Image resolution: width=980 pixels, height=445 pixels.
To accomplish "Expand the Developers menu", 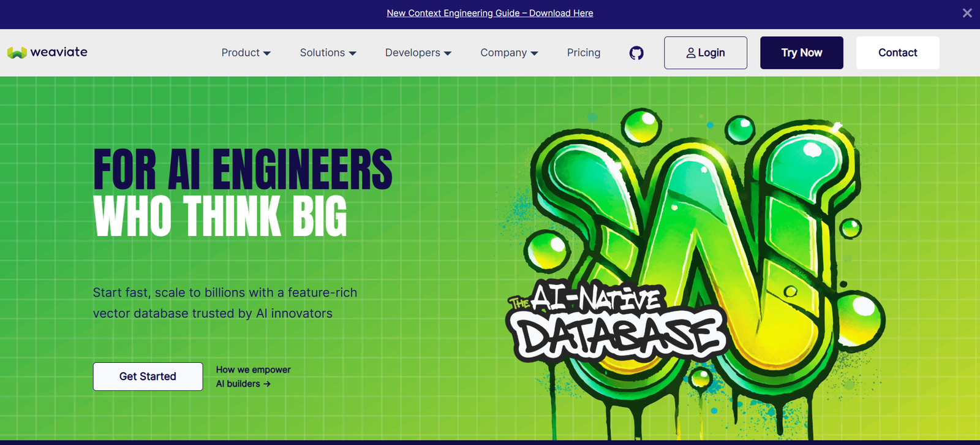I will click(x=418, y=53).
